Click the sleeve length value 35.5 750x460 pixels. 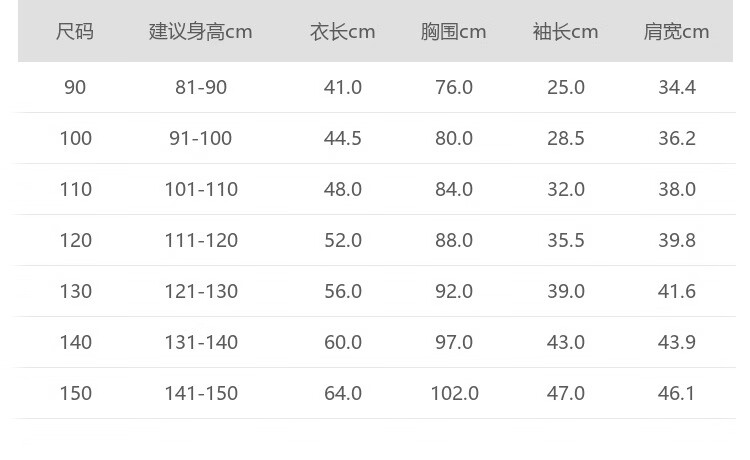(x=566, y=240)
